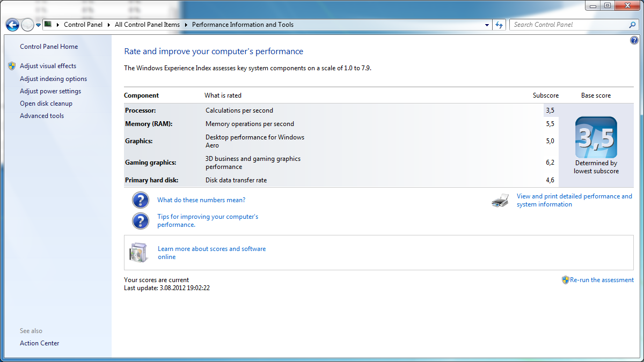644x362 pixels.
Task: Open the recent pages dropdown arrow
Action: pos(39,25)
